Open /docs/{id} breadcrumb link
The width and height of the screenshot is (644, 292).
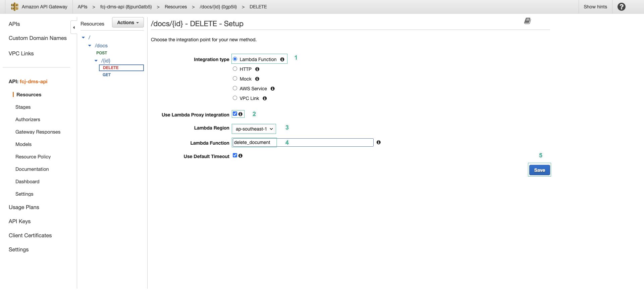click(218, 7)
